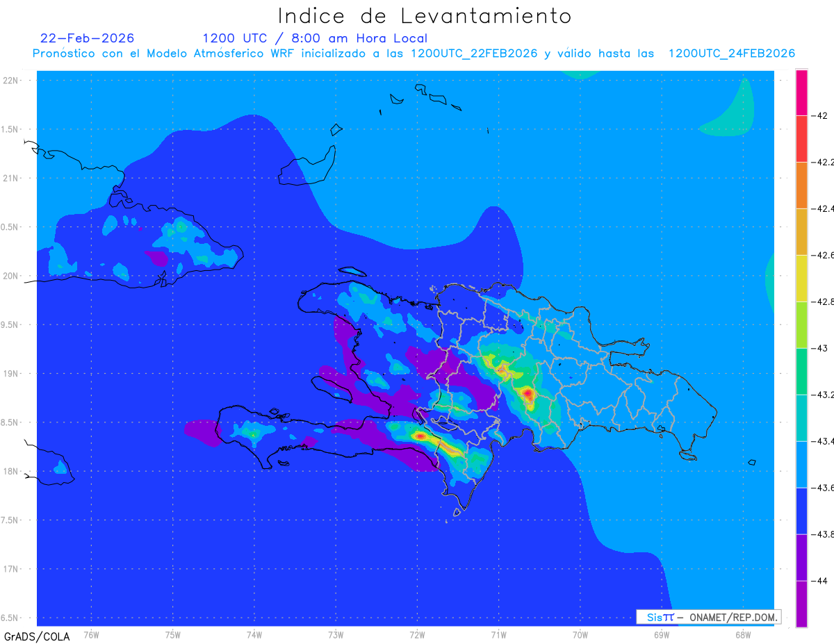Click the "17N" latitude label
Image resolution: width=834 pixels, height=644 pixels.
12,569
